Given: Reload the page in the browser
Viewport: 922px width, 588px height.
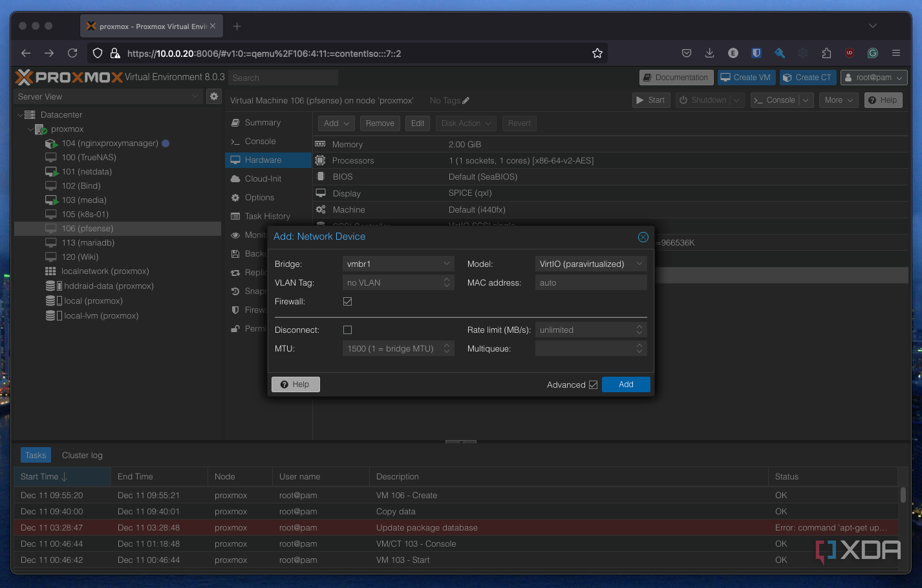Looking at the screenshot, I should click(x=72, y=53).
